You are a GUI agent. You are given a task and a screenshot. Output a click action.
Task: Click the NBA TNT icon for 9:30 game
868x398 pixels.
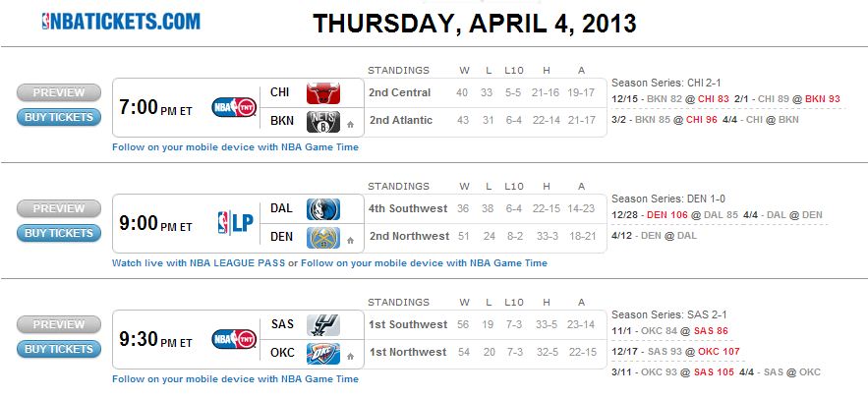(x=233, y=339)
